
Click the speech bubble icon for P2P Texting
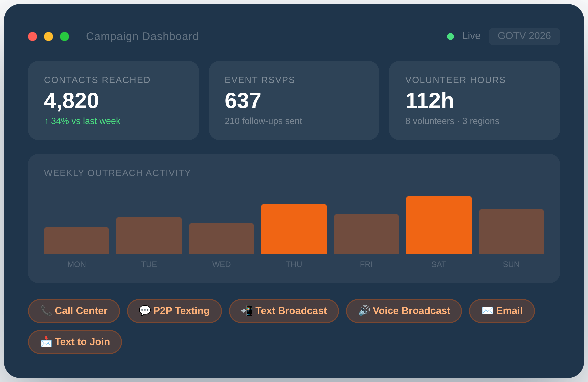145,310
